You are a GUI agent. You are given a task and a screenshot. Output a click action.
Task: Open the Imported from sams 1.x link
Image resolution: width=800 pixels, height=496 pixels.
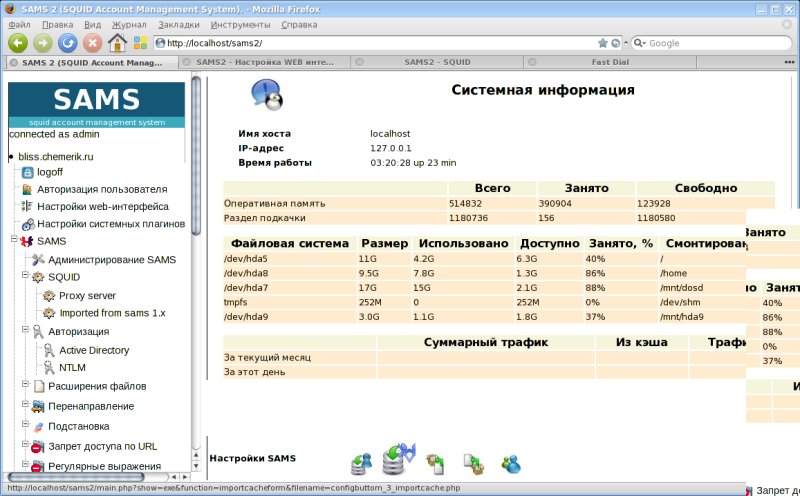pos(112,313)
